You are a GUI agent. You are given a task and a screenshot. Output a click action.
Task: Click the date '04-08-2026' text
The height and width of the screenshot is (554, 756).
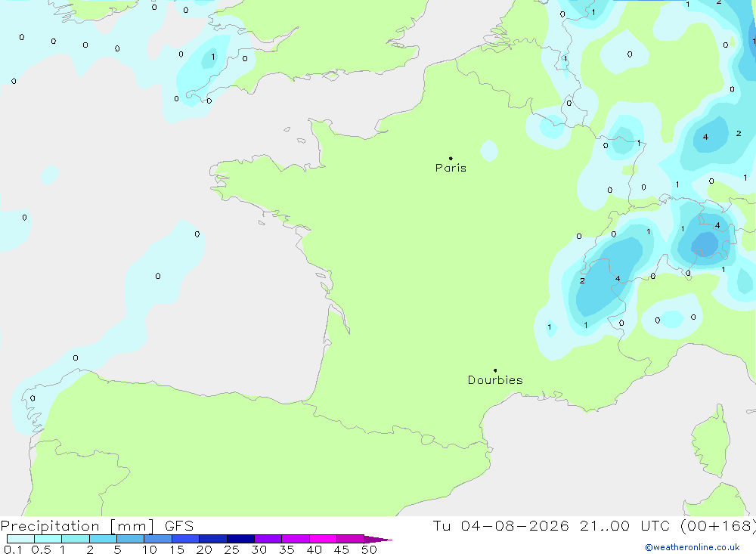click(x=514, y=525)
